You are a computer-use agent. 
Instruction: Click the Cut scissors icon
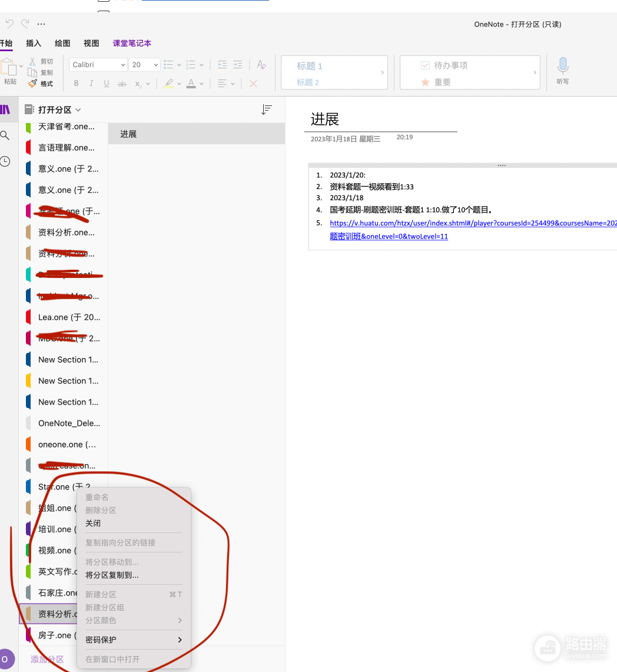pos(32,62)
